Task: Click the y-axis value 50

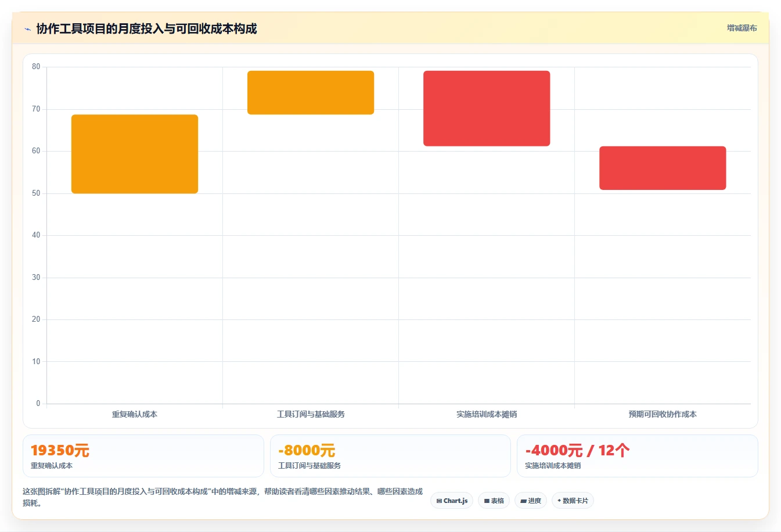Action: click(36, 193)
